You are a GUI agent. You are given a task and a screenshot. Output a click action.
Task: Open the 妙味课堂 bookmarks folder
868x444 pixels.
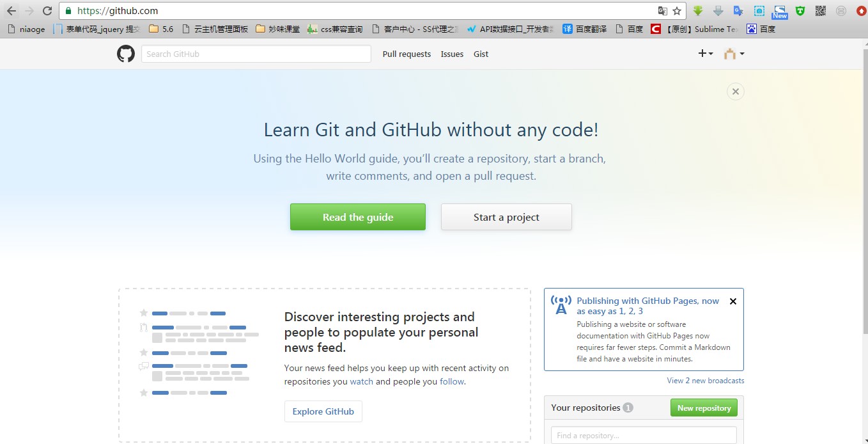tap(277, 29)
